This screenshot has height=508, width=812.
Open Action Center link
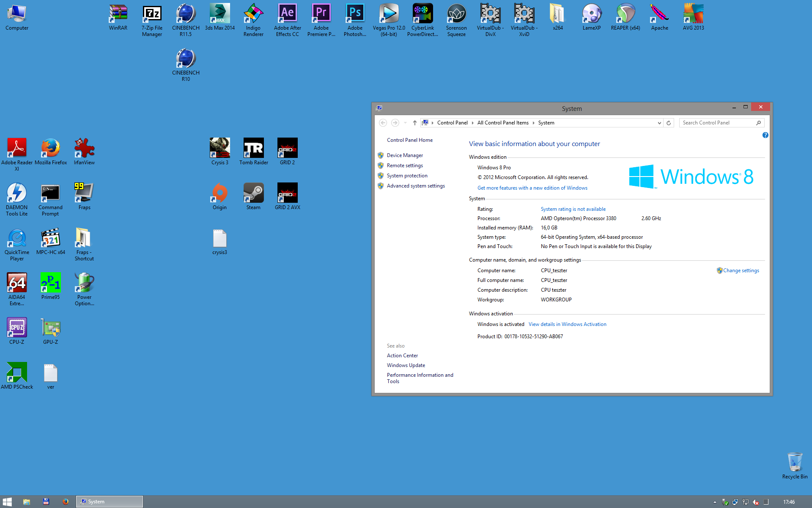402,356
